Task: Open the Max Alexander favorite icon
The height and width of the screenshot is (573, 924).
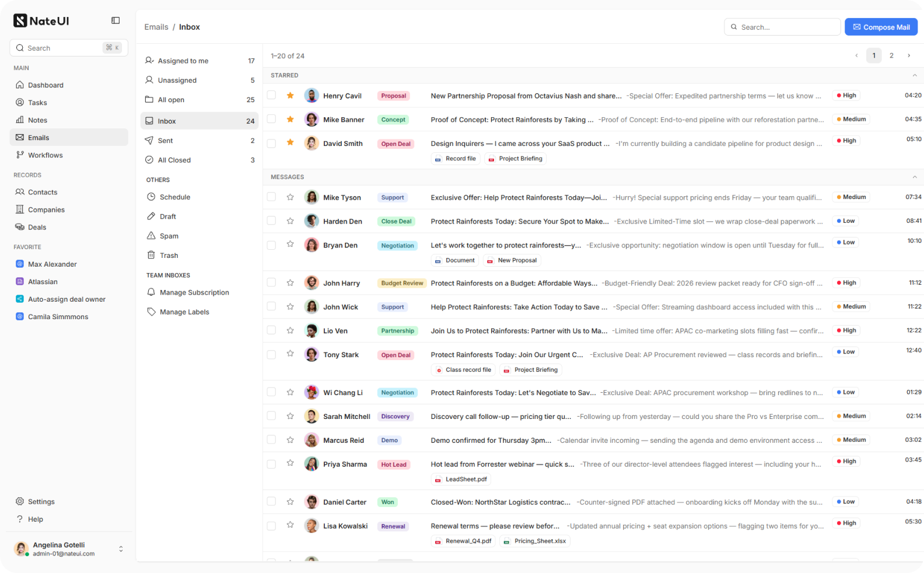Action: [x=20, y=264]
